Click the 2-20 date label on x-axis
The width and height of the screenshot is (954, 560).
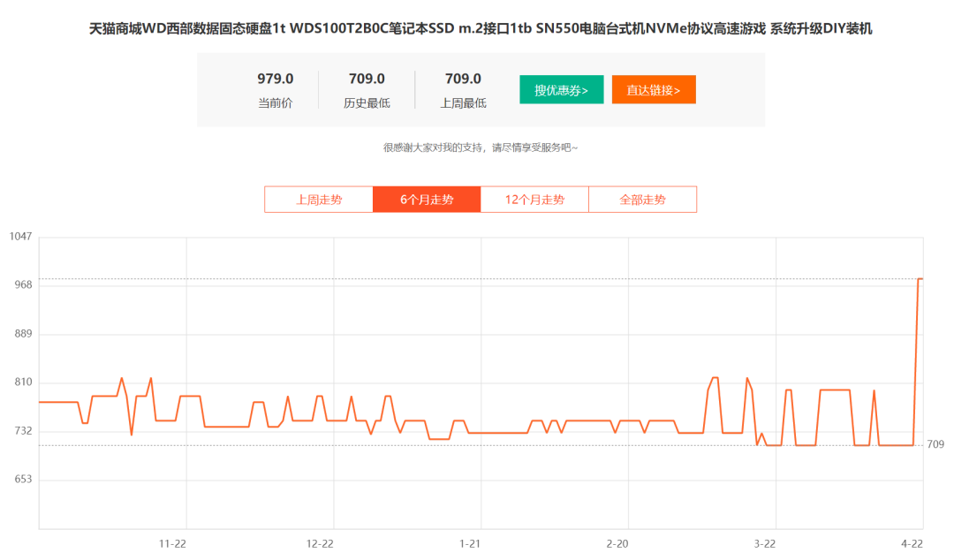[x=619, y=545]
